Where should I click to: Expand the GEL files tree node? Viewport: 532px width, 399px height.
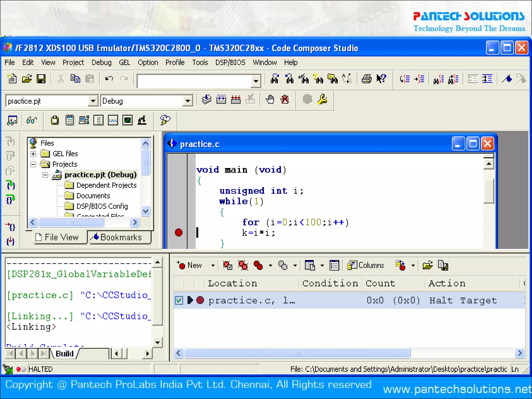(x=33, y=154)
